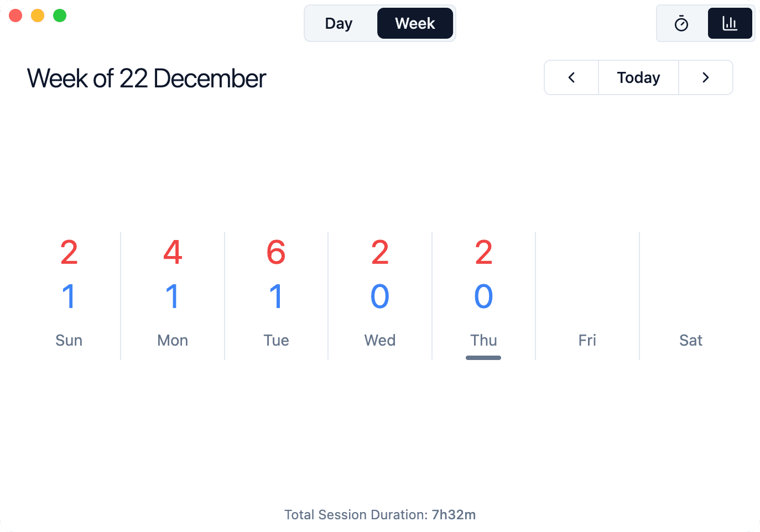
Task: Click the Sun day column label
Action: 69,340
